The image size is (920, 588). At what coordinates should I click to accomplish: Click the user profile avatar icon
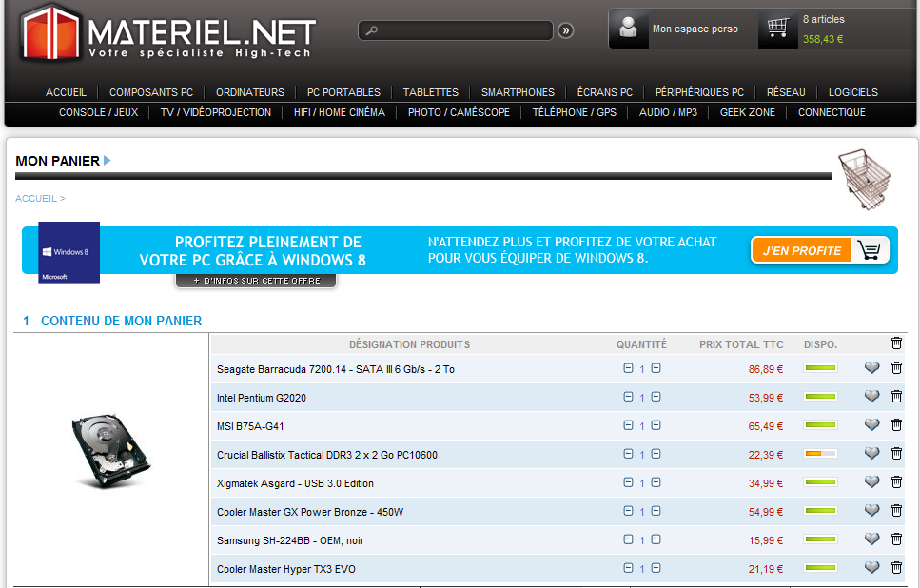pos(628,29)
